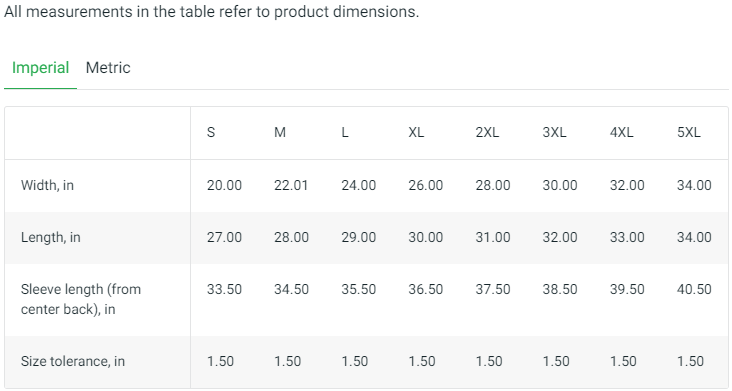Click the Sleeve length (from center back) label
732x391 pixels.
click(x=81, y=299)
